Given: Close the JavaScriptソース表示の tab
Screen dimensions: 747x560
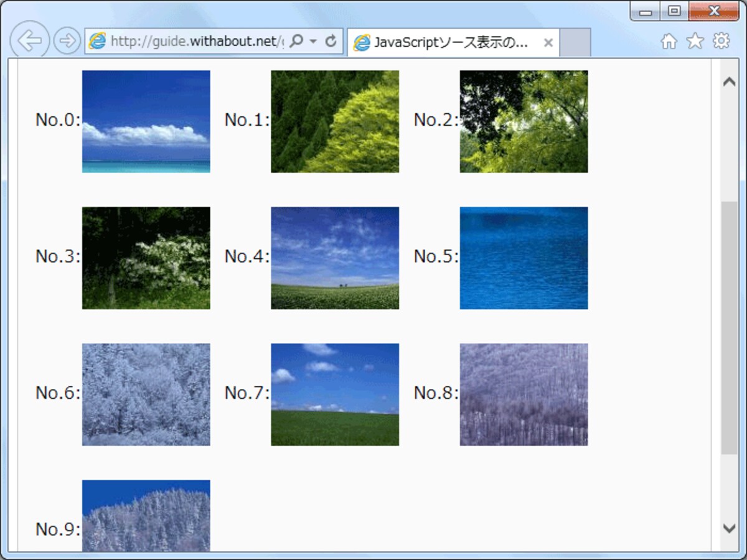Looking at the screenshot, I should tap(548, 42).
